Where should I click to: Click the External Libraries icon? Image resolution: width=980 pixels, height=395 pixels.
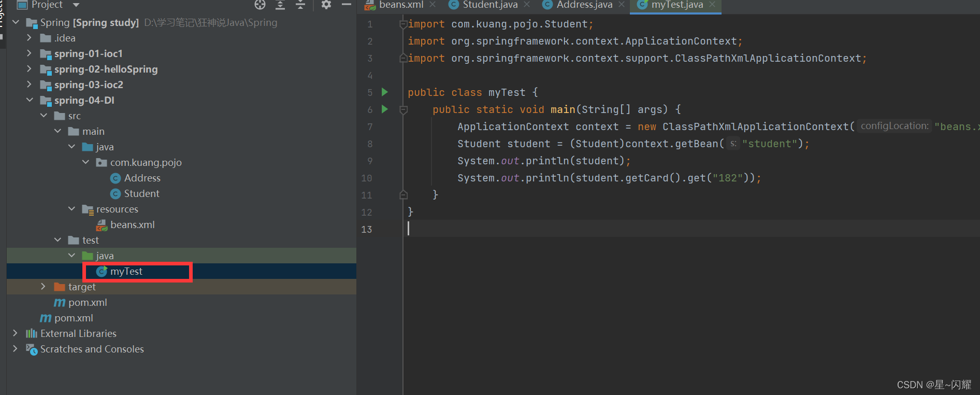click(32, 333)
